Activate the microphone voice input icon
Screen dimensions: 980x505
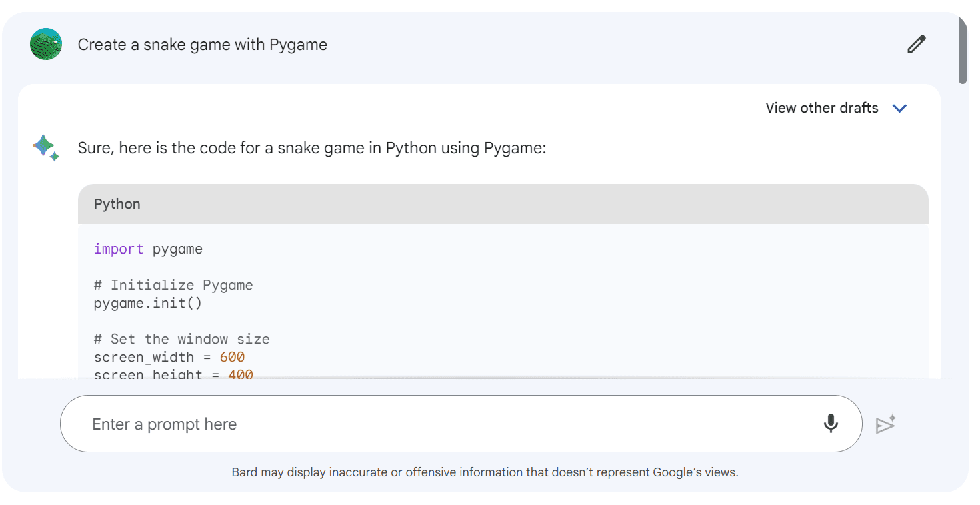point(831,424)
